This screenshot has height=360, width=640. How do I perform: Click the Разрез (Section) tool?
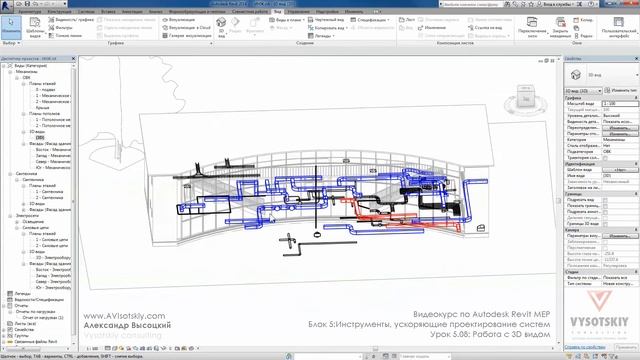(236, 26)
